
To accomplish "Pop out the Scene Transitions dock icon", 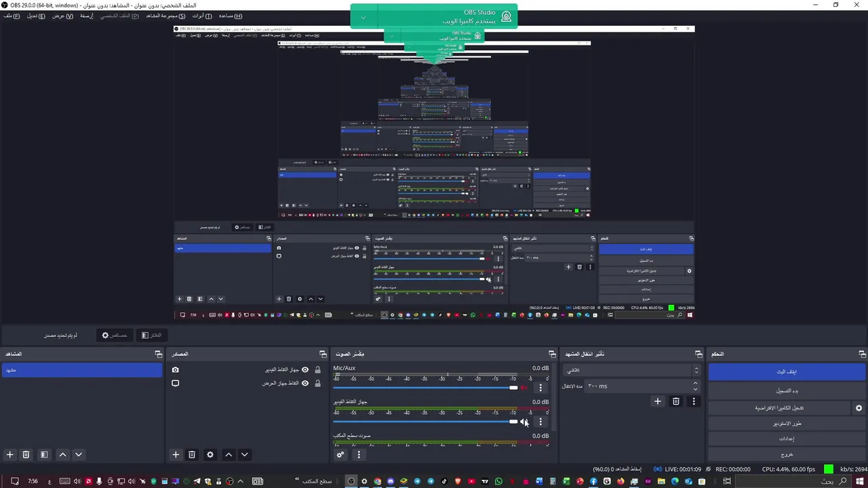I will [x=698, y=354].
